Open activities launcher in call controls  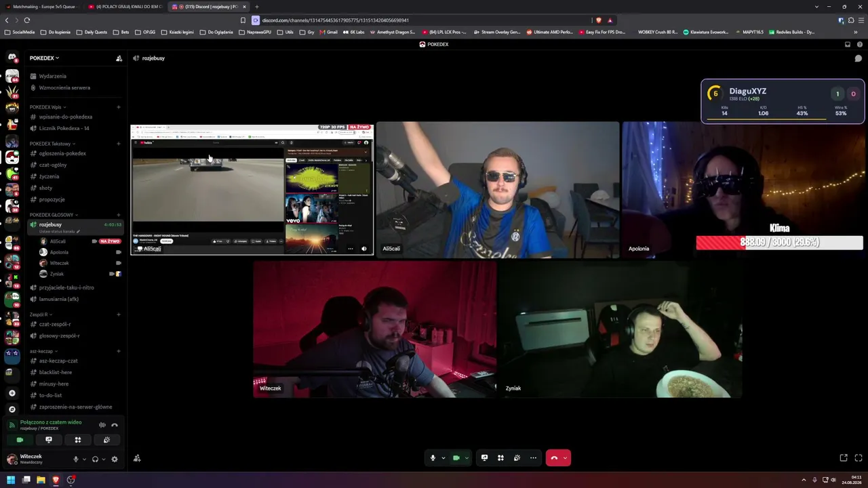tap(500, 458)
